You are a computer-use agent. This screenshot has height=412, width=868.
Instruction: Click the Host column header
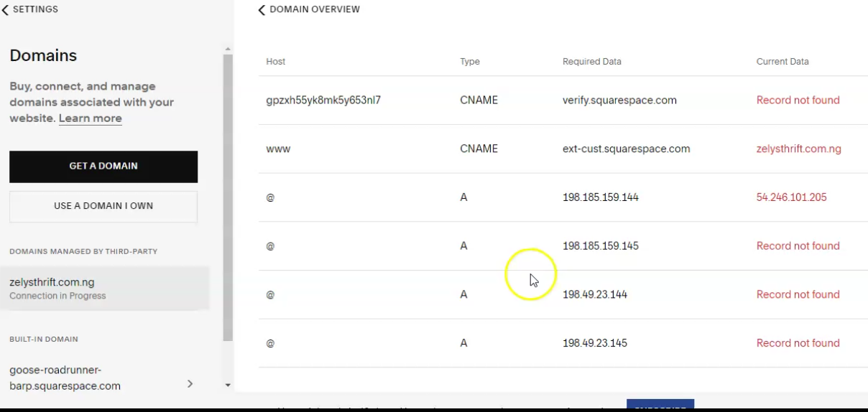[275, 62]
